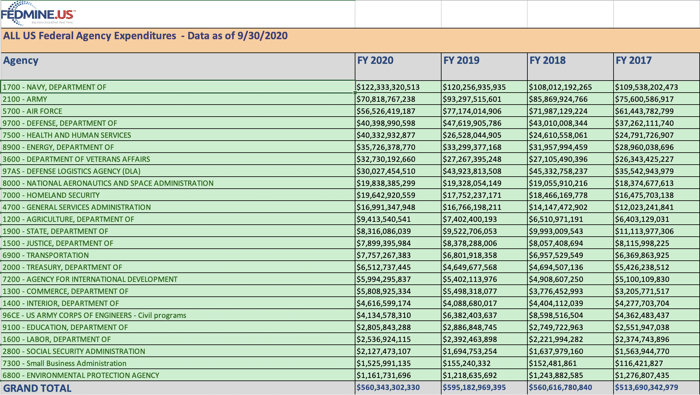
Task: Select the FY 2019 column header
Action: tap(484, 67)
